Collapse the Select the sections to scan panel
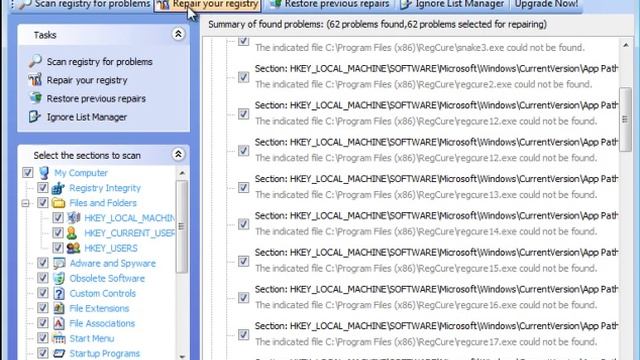This screenshot has width=640, height=360. (x=178, y=154)
